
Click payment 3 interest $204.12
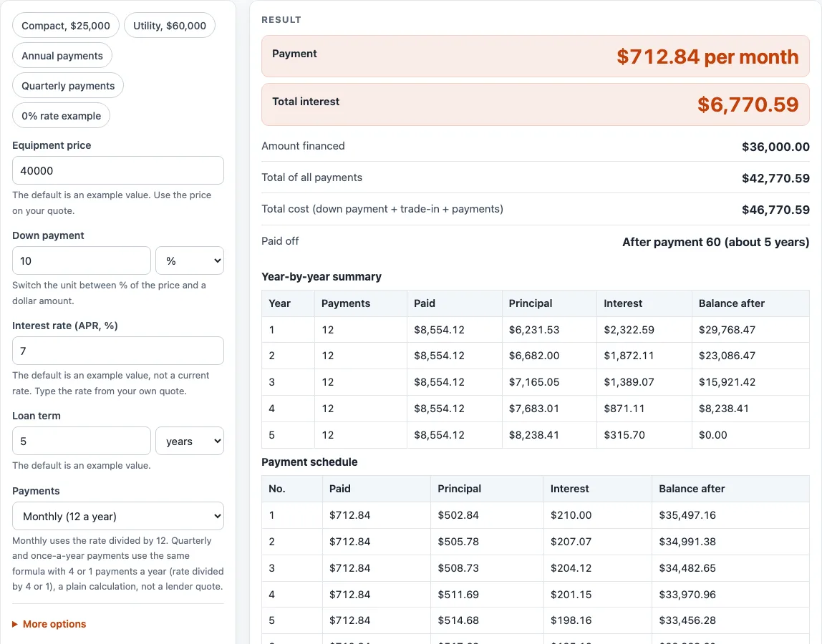point(571,568)
